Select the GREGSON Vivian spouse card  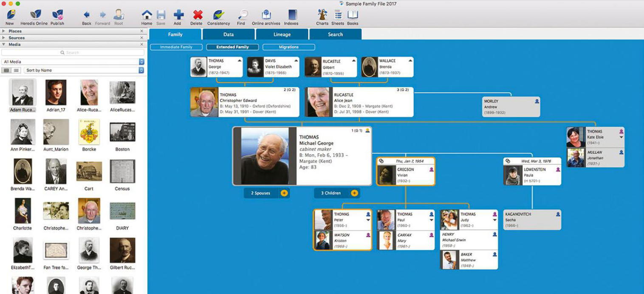pyautogui.click(x=406, y=171)
